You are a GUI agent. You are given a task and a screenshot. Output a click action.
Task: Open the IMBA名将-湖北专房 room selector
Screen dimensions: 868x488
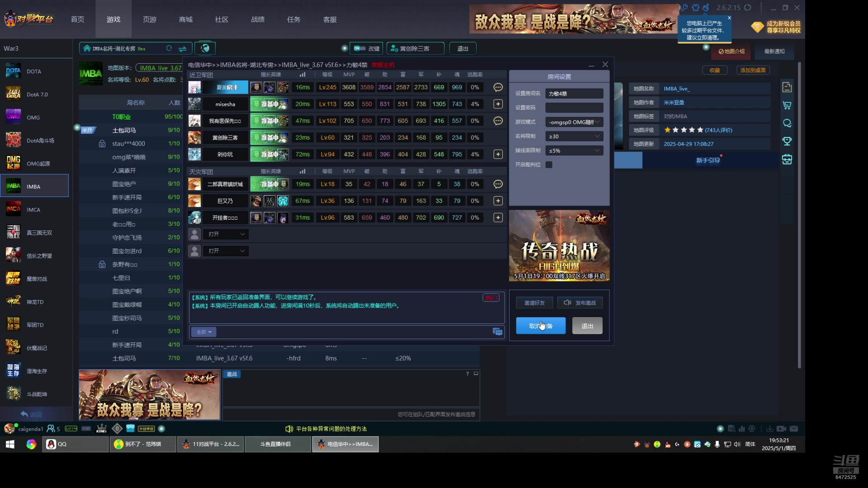point(136,48)
